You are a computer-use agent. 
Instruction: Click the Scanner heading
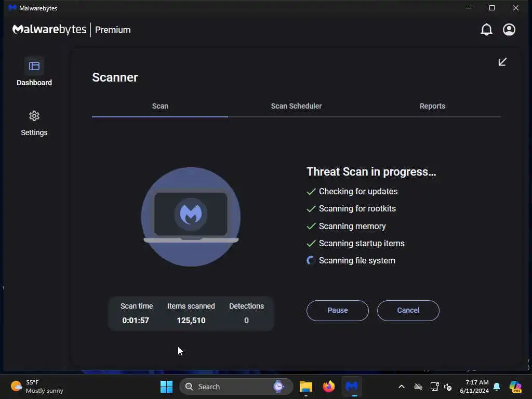[115, 77]
